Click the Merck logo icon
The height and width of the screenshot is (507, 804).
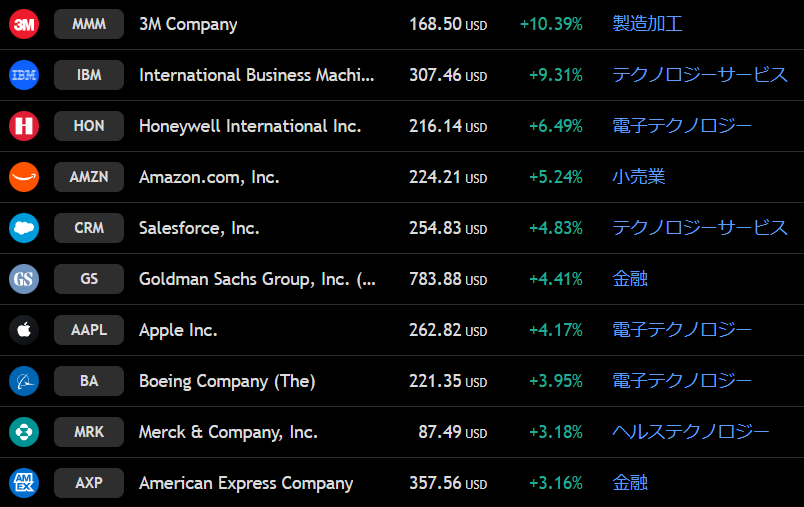(24, 432)
